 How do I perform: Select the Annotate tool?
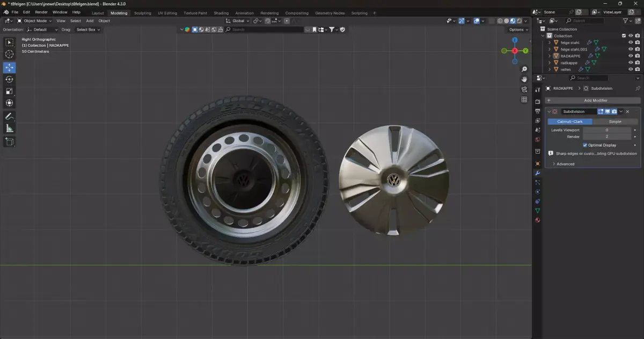(x=9, y=116)
